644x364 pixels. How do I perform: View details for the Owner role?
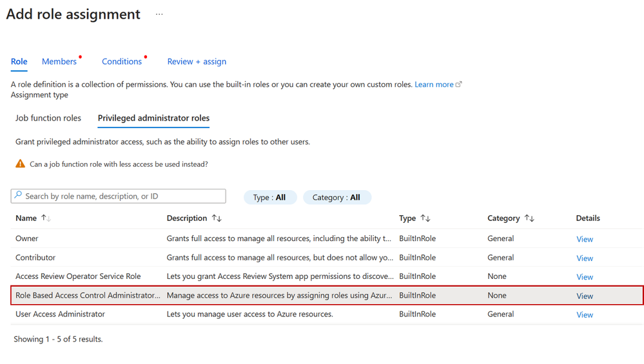click(x=585, y=239)
